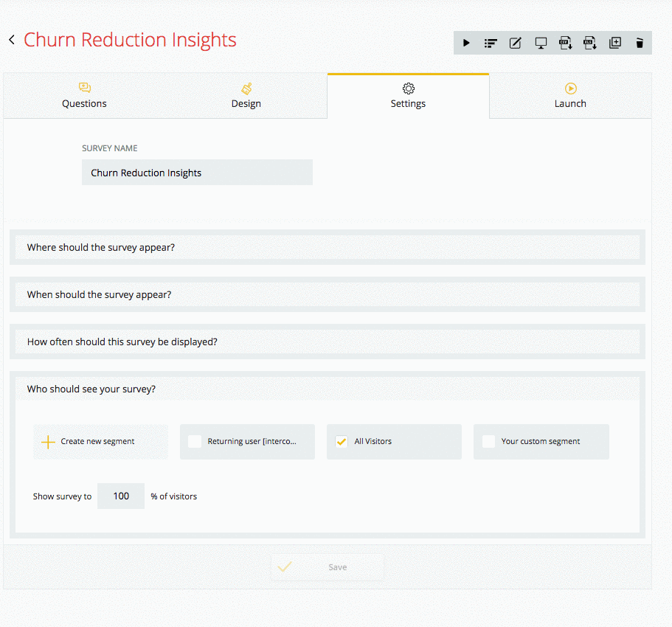Check the Returning user segment checkbox
This screenshot has height=627, width=672.
[x=195, y=441]
